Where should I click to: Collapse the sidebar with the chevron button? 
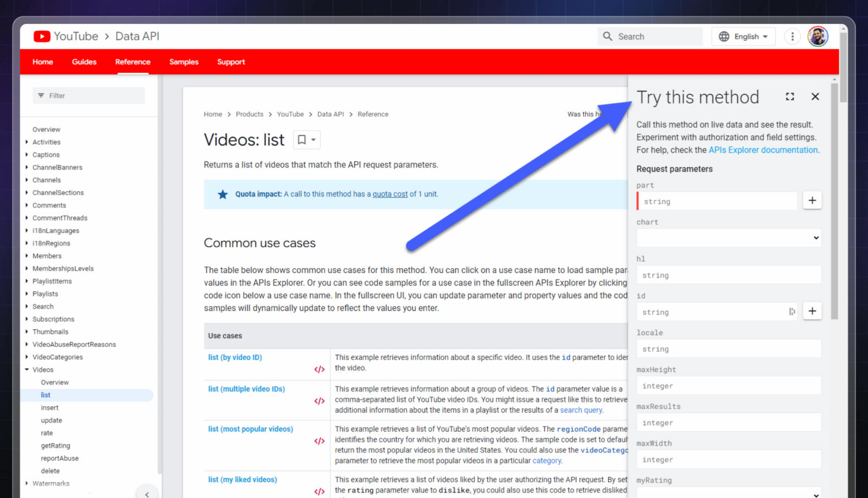pos(146,494)
